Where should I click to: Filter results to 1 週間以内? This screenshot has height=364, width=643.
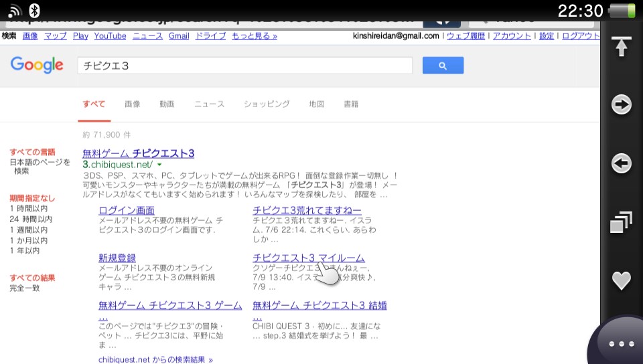pyautogui.click(x=29, y=230)
